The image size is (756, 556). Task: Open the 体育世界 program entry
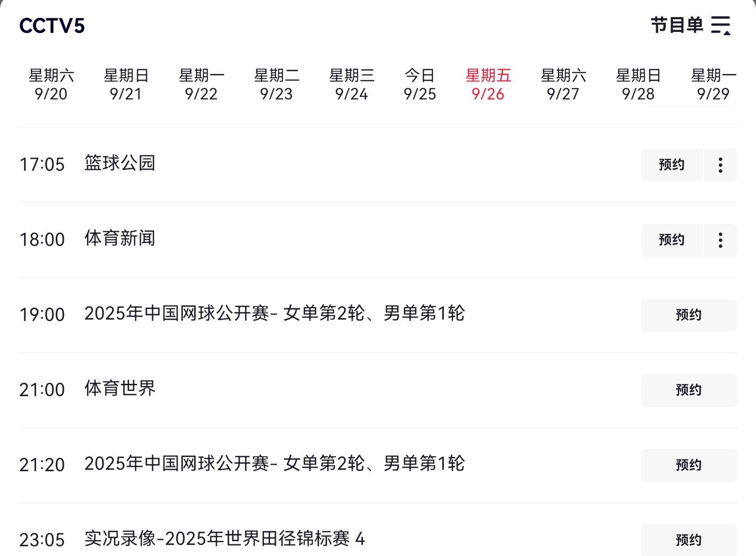(120, 389)
